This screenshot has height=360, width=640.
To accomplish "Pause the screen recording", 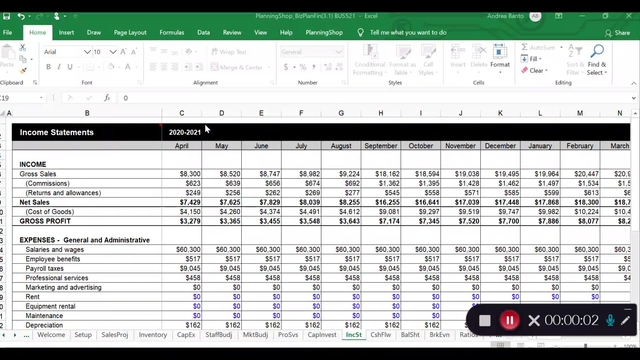I will click(509, 320).
